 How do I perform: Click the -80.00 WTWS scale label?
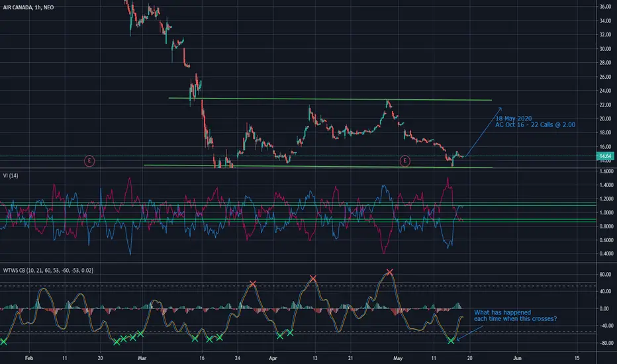click(x=606, y=343)
